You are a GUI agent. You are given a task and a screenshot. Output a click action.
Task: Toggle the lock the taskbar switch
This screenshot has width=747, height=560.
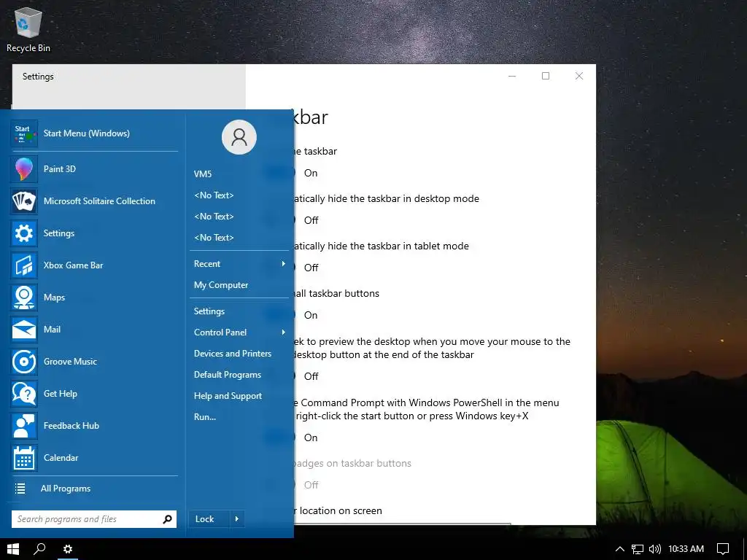coord(281,173)
